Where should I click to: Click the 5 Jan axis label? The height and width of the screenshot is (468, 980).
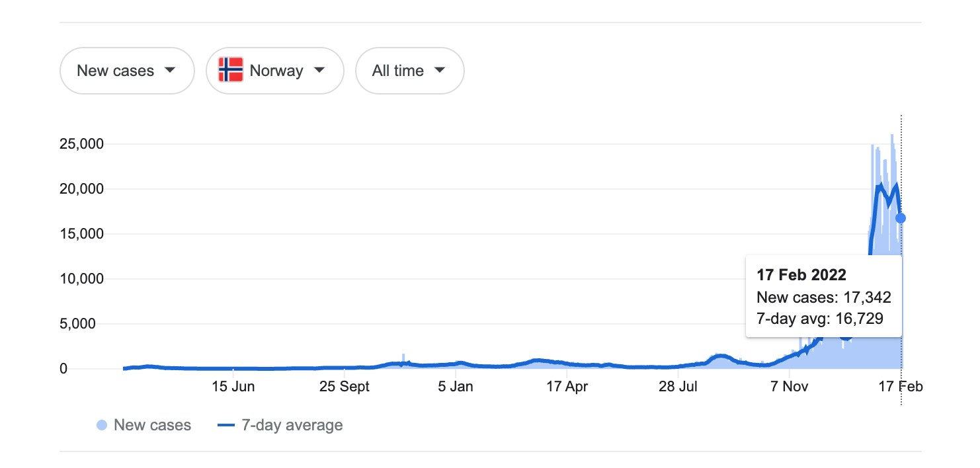tap(456, 387)
